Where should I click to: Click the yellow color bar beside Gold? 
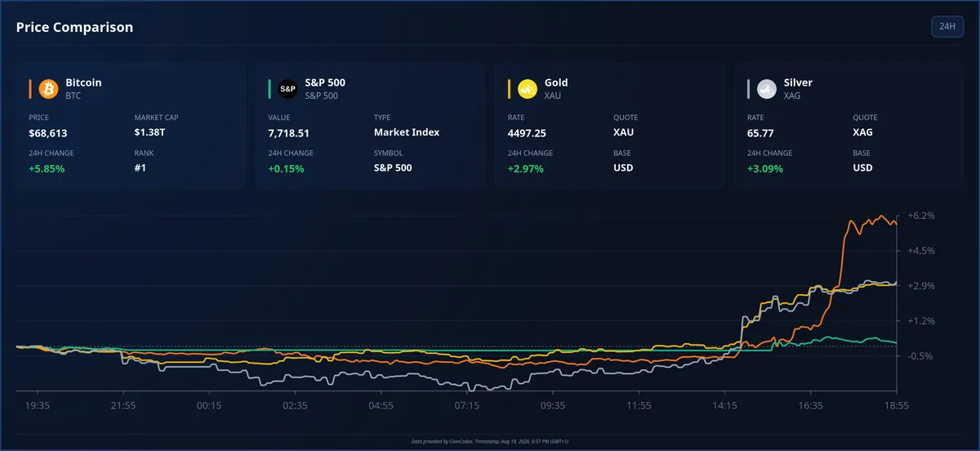click(509, 88)
